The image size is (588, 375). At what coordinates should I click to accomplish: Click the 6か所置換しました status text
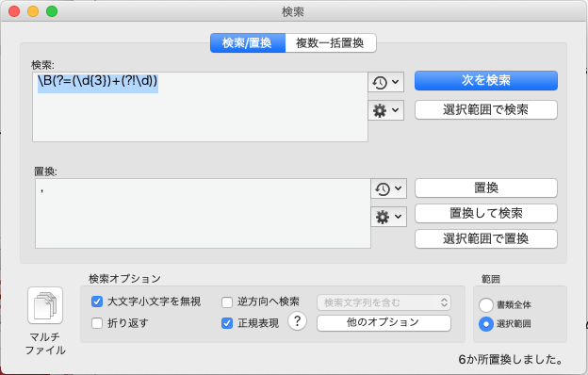click(511, 359)
